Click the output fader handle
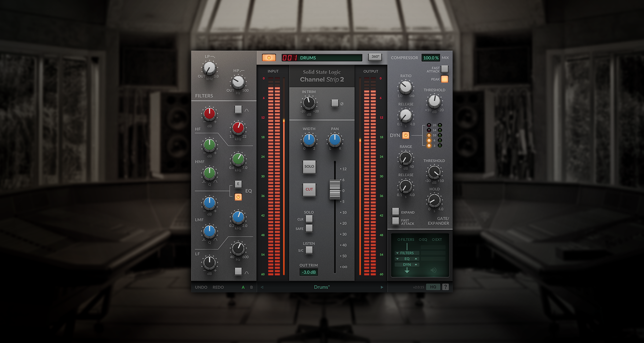Image resolution: width=644 pixels, height=343 pixels. 335,190
